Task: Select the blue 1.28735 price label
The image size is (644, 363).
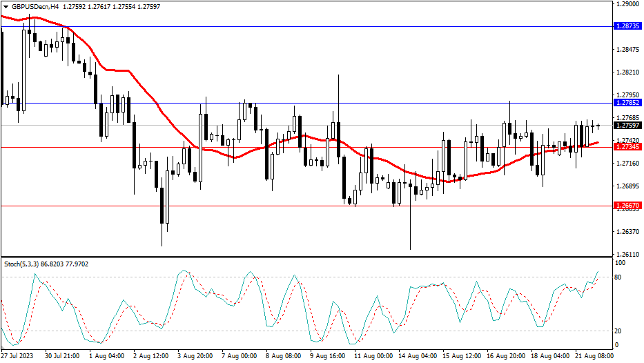Action: 627,26
